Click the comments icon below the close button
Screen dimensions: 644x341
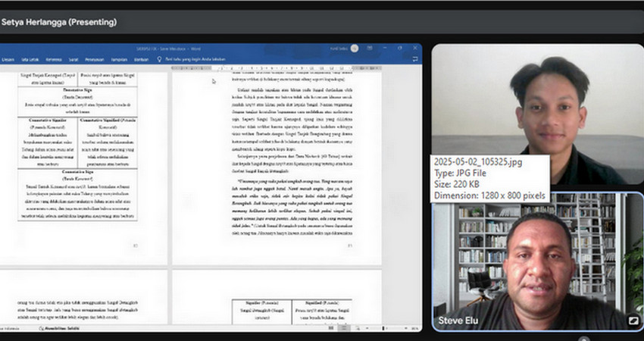tap(415, 59)
